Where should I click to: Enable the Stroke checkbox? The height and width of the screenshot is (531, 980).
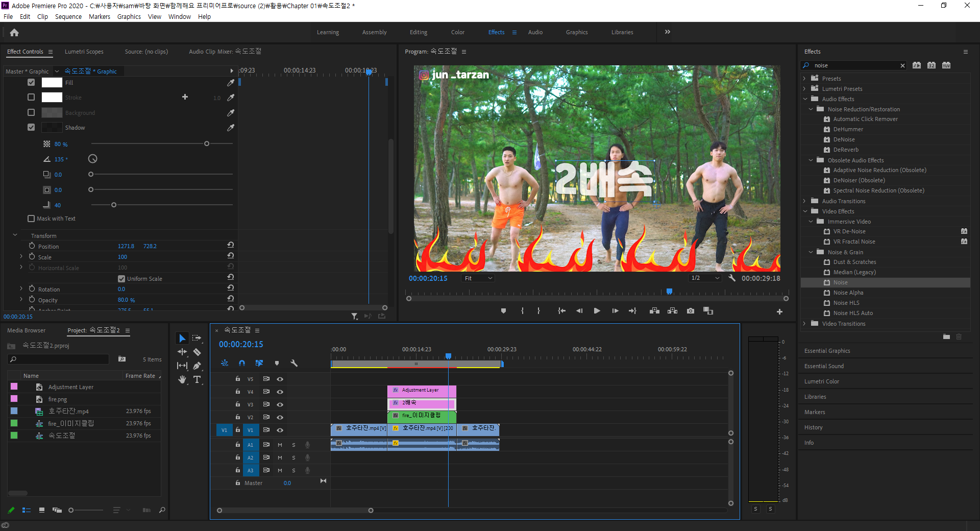pyautogui.click(x=31, y=97)
